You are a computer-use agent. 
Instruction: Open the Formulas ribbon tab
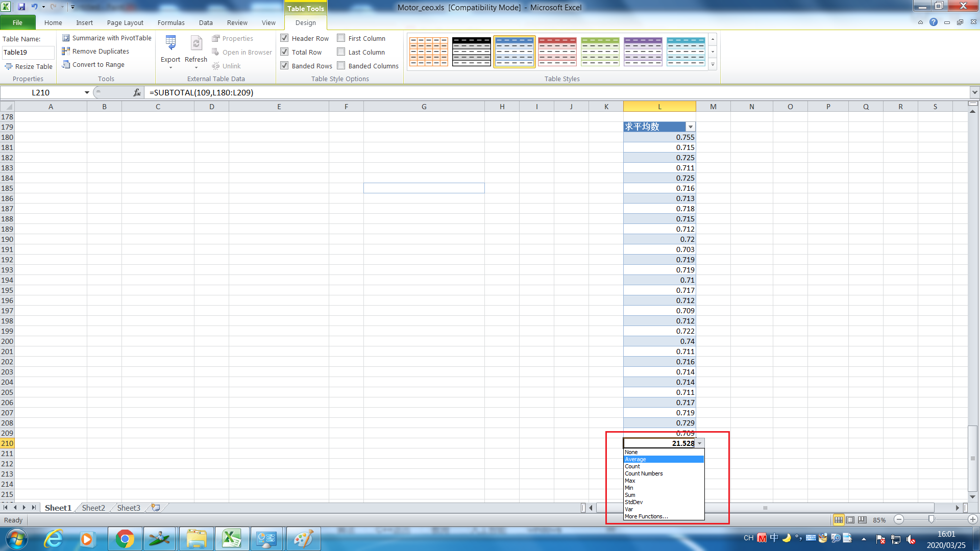click(171, 23)
